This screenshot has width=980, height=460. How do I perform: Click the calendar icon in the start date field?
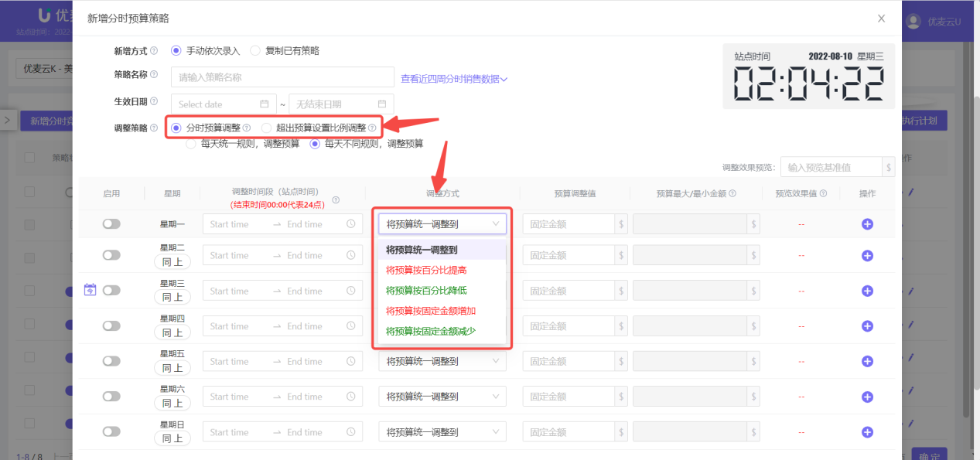tap(265, 104)
